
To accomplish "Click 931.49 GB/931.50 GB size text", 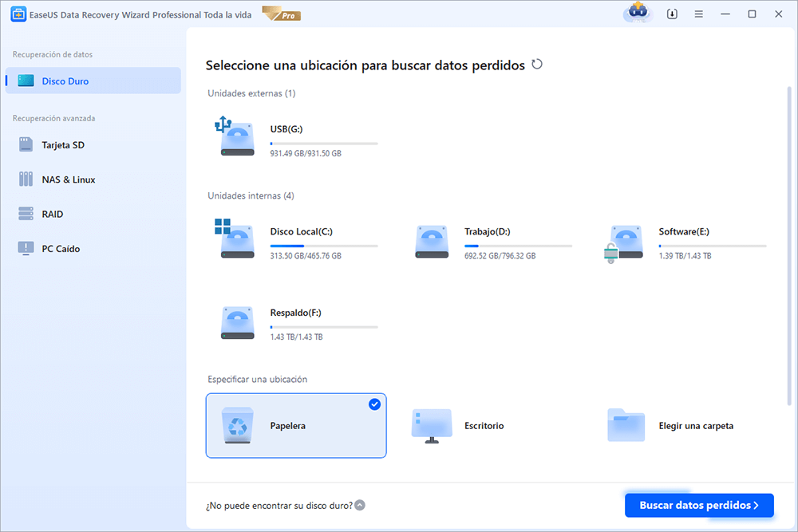I will click(306, 153).
